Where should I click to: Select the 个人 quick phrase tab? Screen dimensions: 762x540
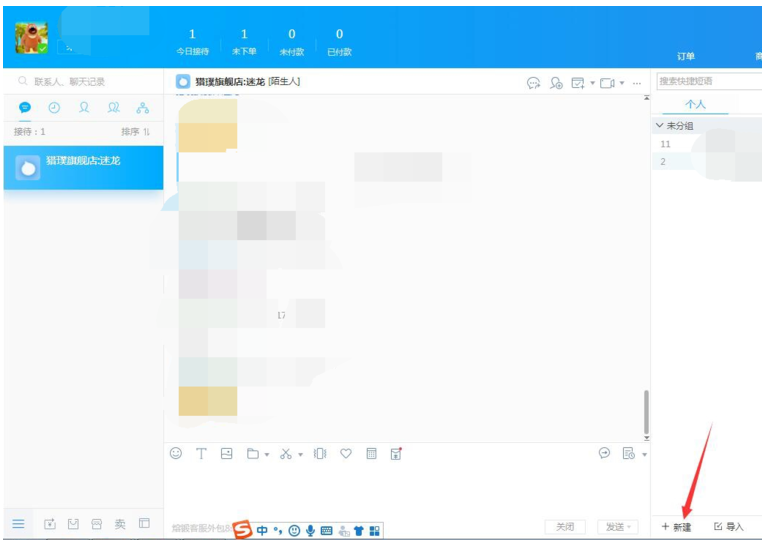(695, 104)
